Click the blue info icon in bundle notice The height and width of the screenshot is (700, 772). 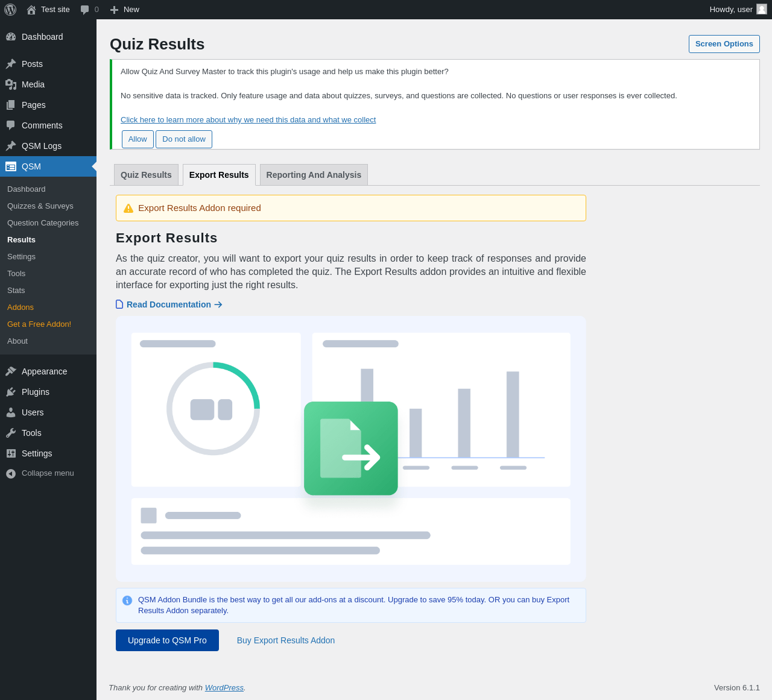tap(127, 601)
